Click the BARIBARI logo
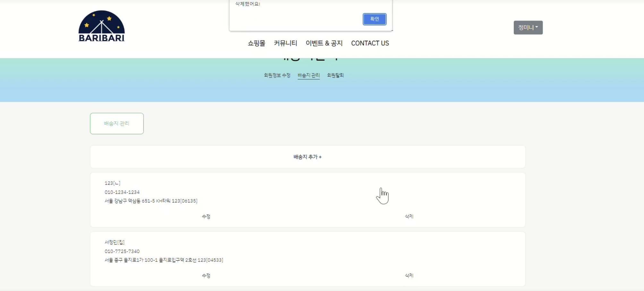This screenshot has width=644, height=291. pos(101,26)
